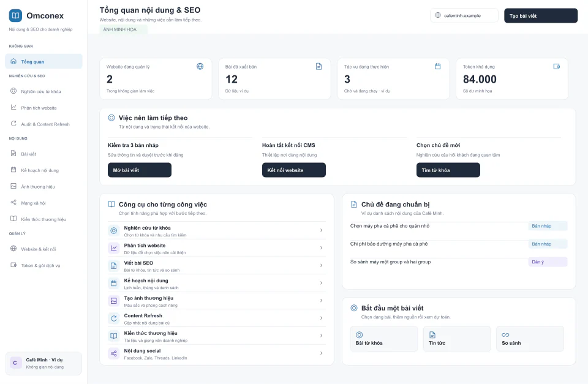Select Tổng quan in the sidebar
Image resolution: width=588 pixels, height=384 pixels.
tap(43, 61)
